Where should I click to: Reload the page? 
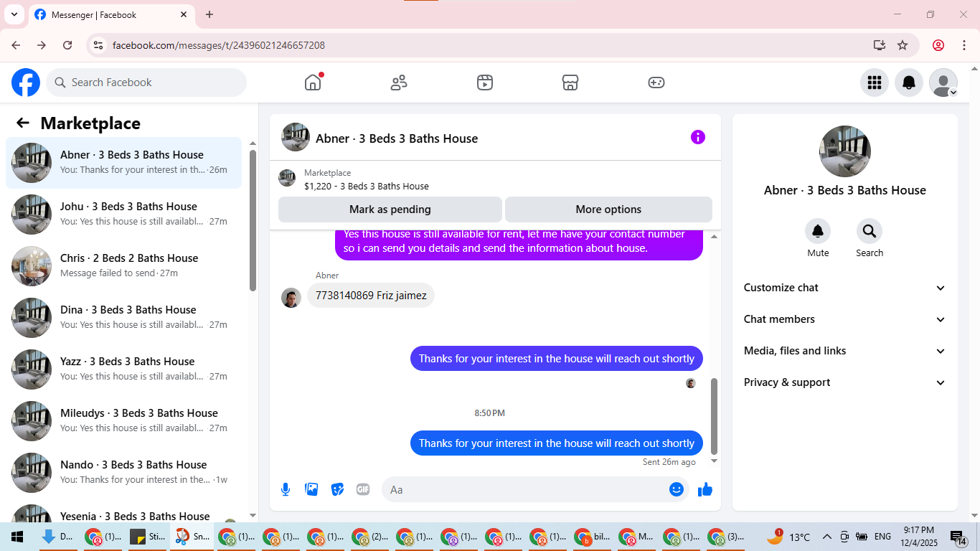[x=67, y=45]
